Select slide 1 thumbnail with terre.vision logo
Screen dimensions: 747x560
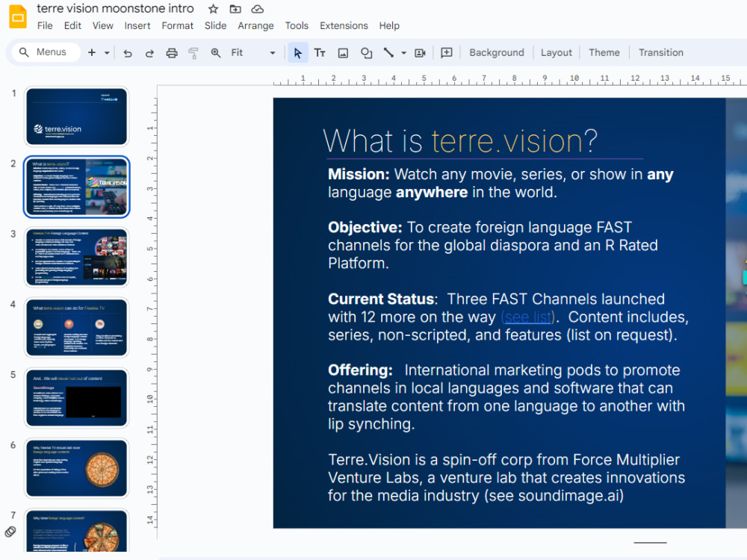77,116
